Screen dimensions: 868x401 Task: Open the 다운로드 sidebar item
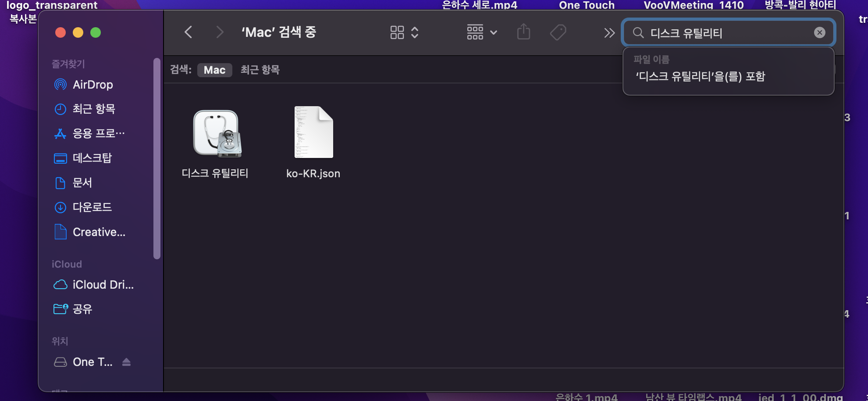click(92, 207)
